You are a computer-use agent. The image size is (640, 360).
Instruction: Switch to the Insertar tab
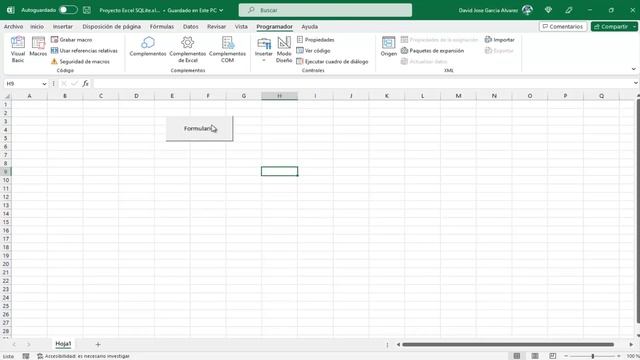pos(62,27)
